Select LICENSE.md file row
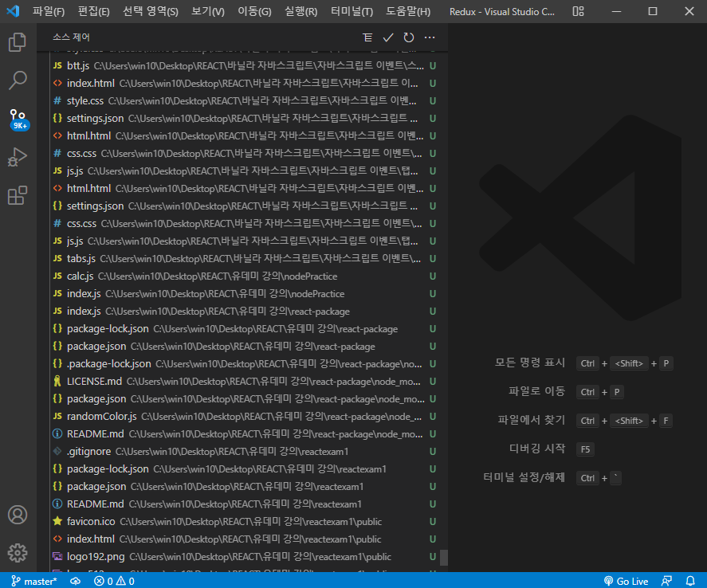Viewport: 707px width, 588px height. coord(243,381)
